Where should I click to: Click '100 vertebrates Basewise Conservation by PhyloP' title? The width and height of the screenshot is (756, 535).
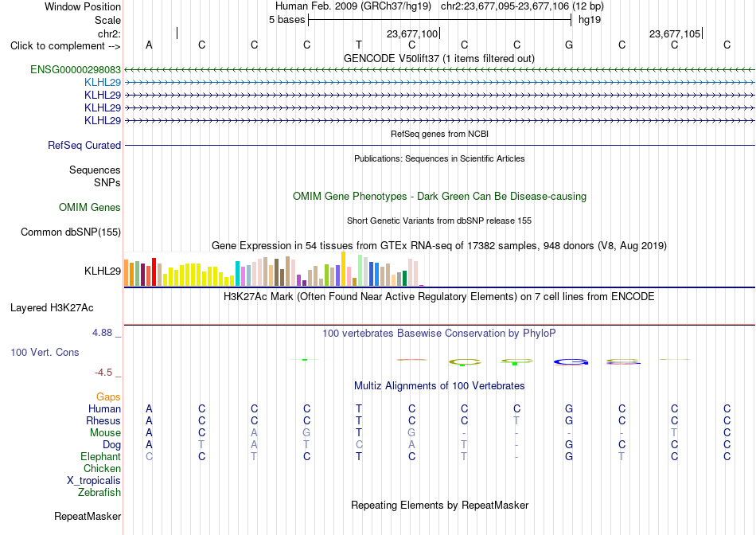(x=439, y=333)
